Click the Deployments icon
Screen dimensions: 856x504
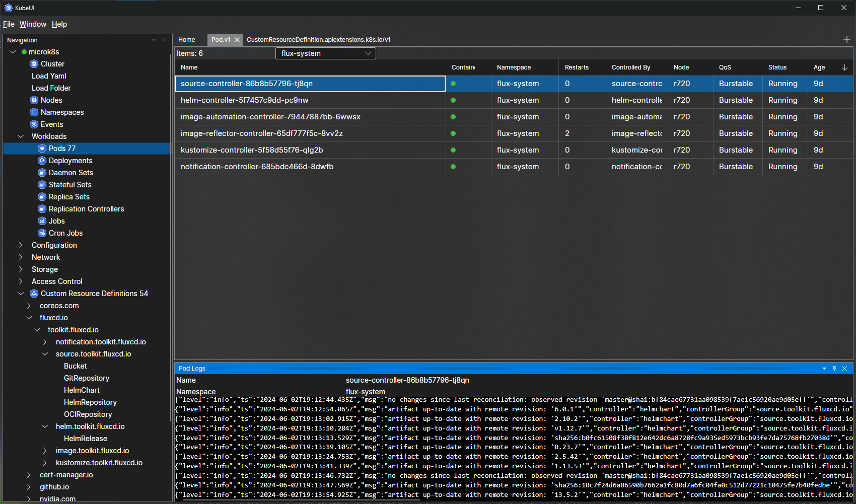pos(42,161)
